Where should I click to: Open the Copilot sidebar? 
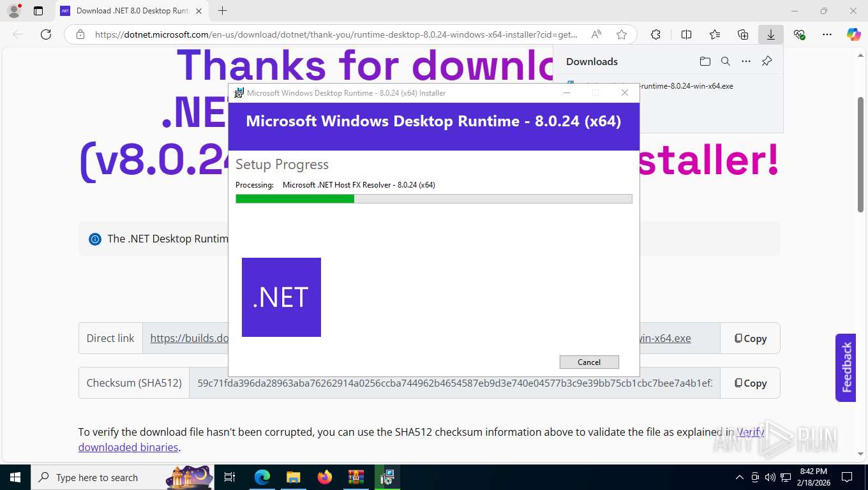point(854,34)
